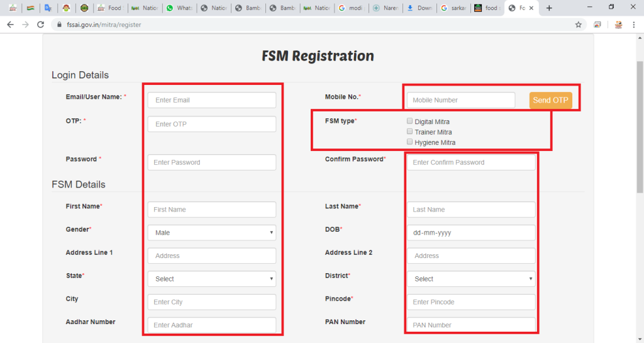
Task: Open the Downloads tab with arrow icon
Action: (x=419, y=8)
